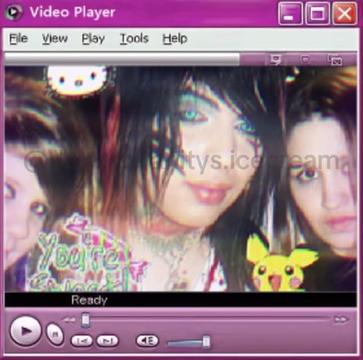Image resolution: width=363 pixels, height=360 pixels.
Task: Maximize the Video Player window
Action: coord(317,13)
